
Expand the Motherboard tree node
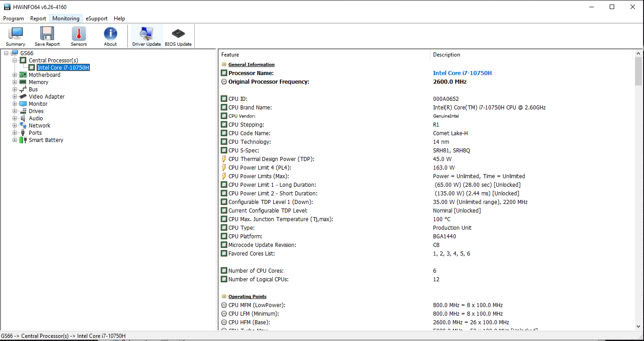(x=15, y=75)
